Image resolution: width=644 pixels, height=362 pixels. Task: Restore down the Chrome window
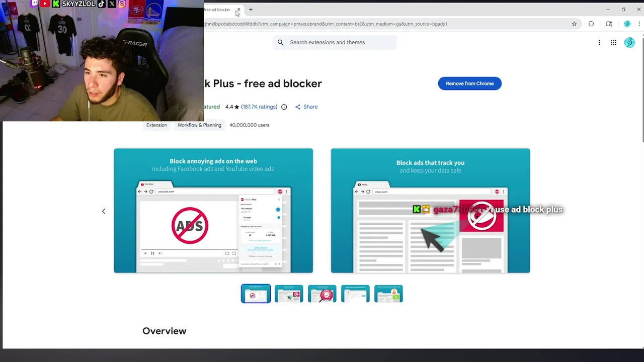pyautogui.click(x=623, y=10)
